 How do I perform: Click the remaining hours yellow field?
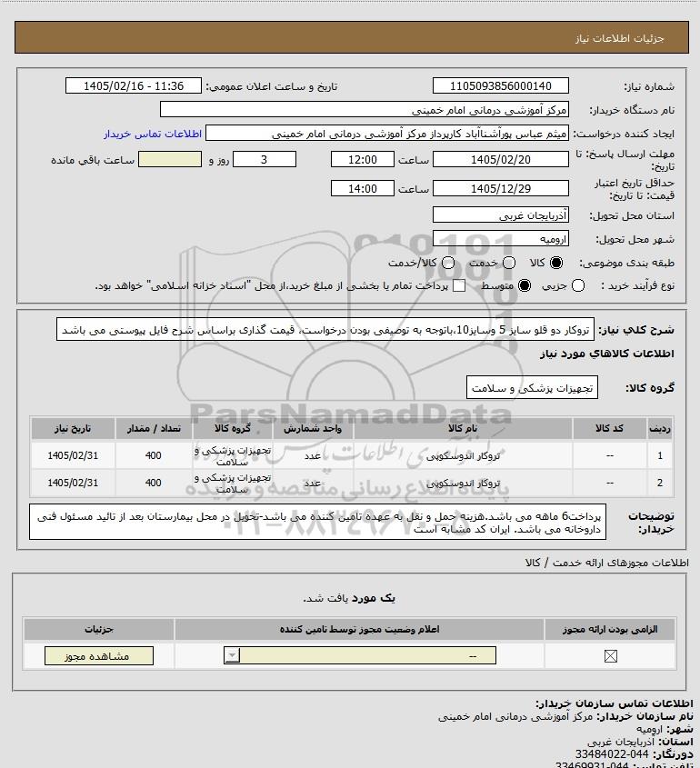coord(170,159)
